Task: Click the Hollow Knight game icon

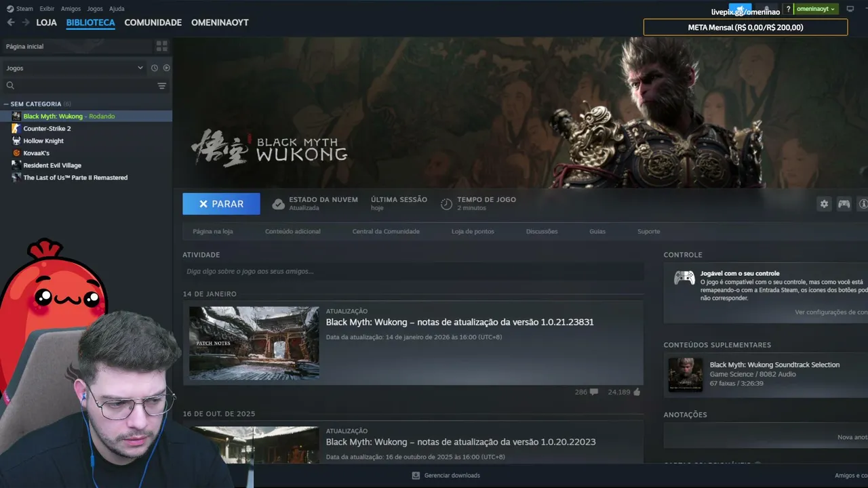Action: click(x=16, y=140)
